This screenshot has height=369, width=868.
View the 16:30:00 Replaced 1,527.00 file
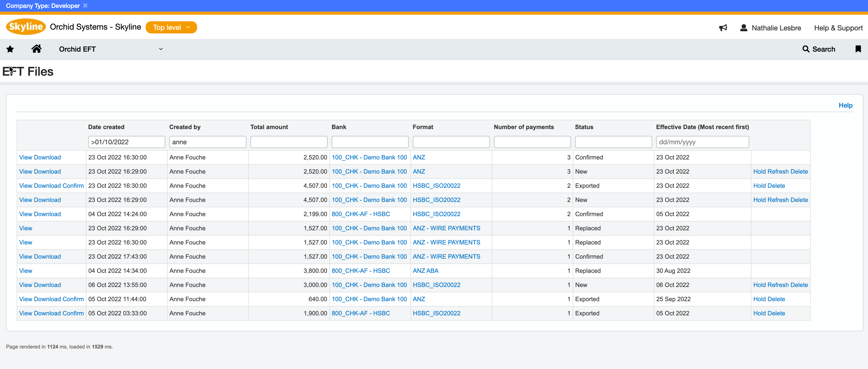pyautogui.click(x=26, y=242)
